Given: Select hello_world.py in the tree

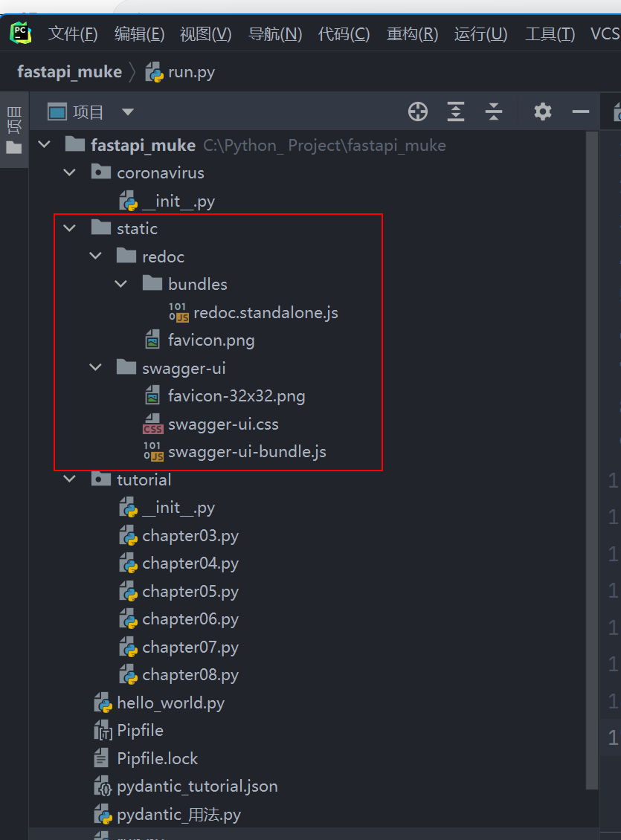Looking at the screenshot, I should (x=170, y=703).
